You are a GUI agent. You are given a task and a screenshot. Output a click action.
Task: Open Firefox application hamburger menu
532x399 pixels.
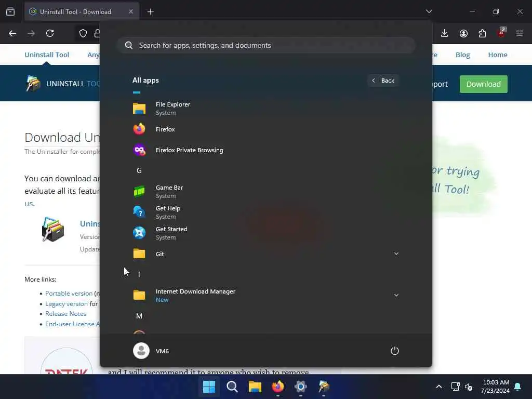tap(520, 33)
